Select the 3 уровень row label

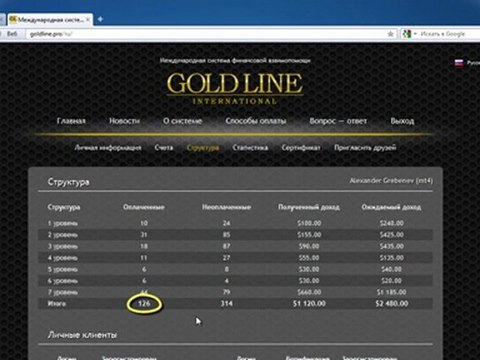coord(63,247)
